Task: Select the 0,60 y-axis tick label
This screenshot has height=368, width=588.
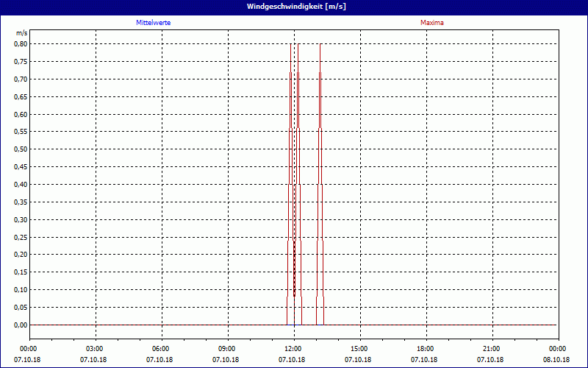Action: coord(21,115)
